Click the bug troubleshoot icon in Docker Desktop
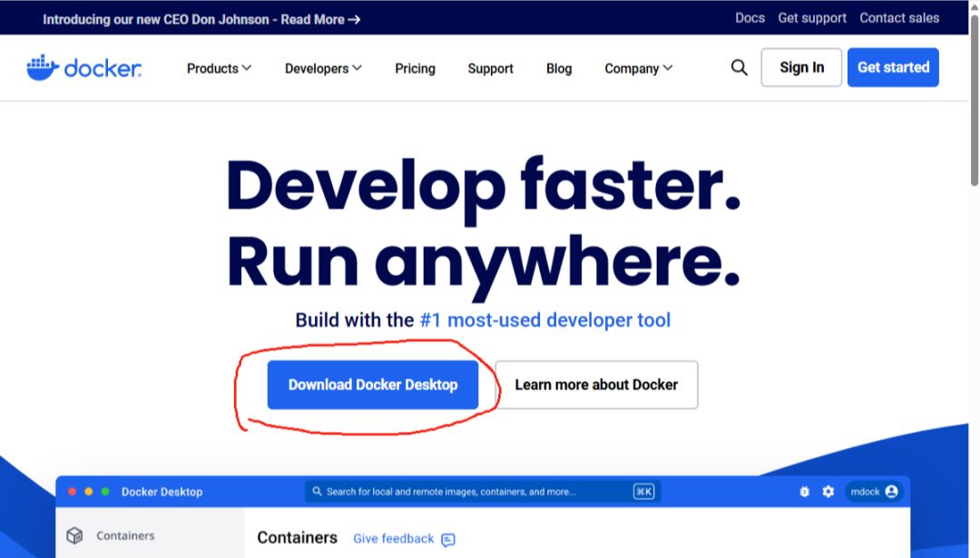 804,492
